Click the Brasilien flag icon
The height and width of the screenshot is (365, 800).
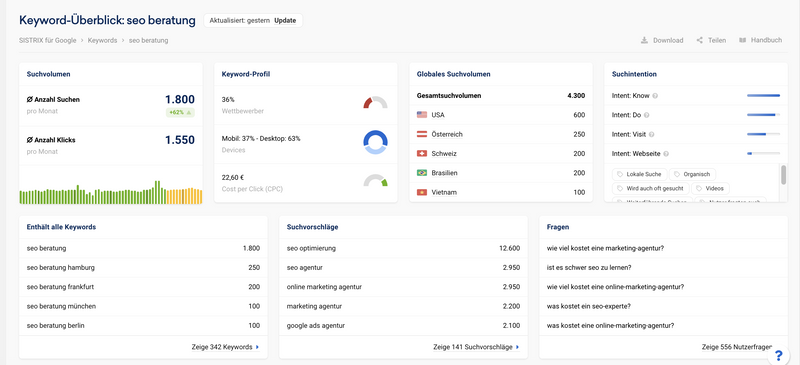[x=422, y=173]
